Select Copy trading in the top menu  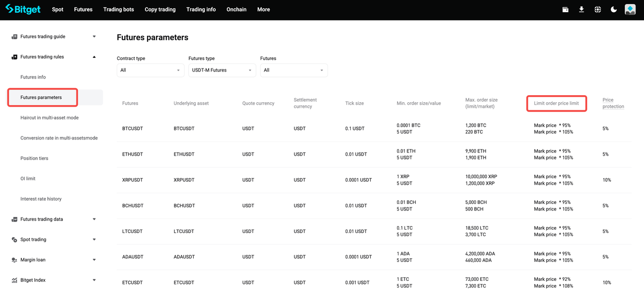pos(160,9)
